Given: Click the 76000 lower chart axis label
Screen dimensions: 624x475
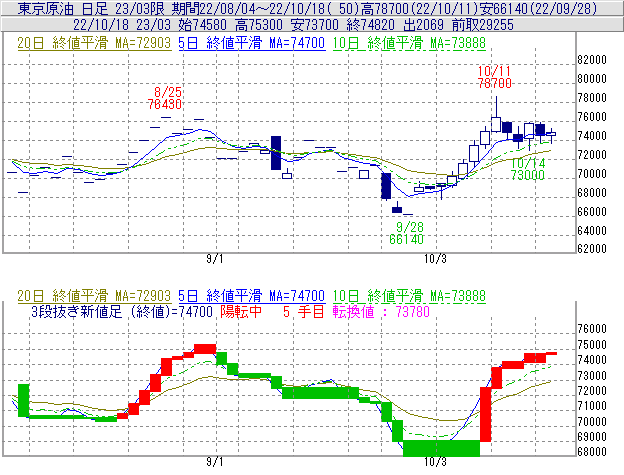Looking at the screenshot, I should coord(592,329).
